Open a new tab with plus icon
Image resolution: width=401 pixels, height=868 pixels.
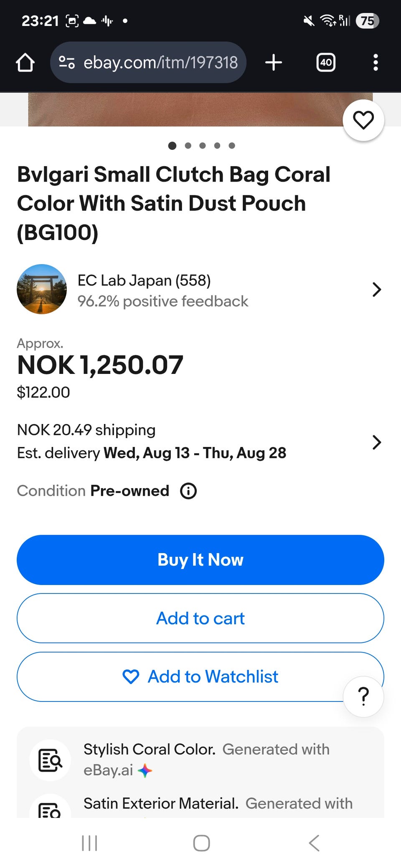coord(274,63)
